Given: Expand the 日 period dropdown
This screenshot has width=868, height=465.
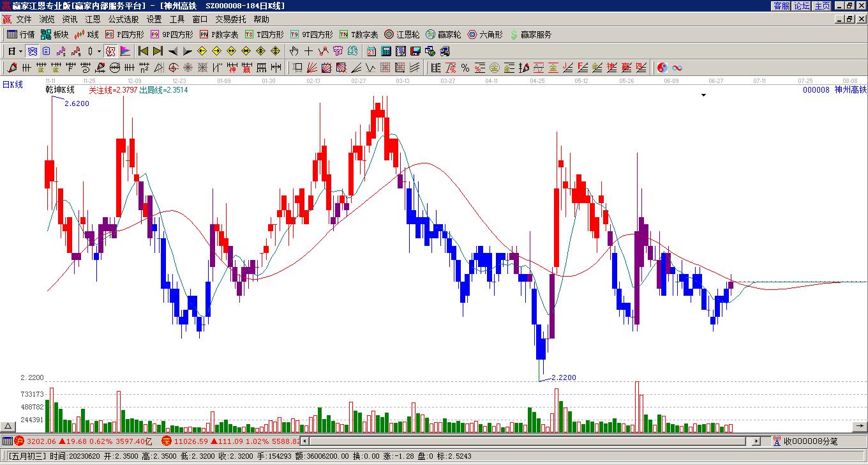Looking at the screenshot, I should coord(21,51).
